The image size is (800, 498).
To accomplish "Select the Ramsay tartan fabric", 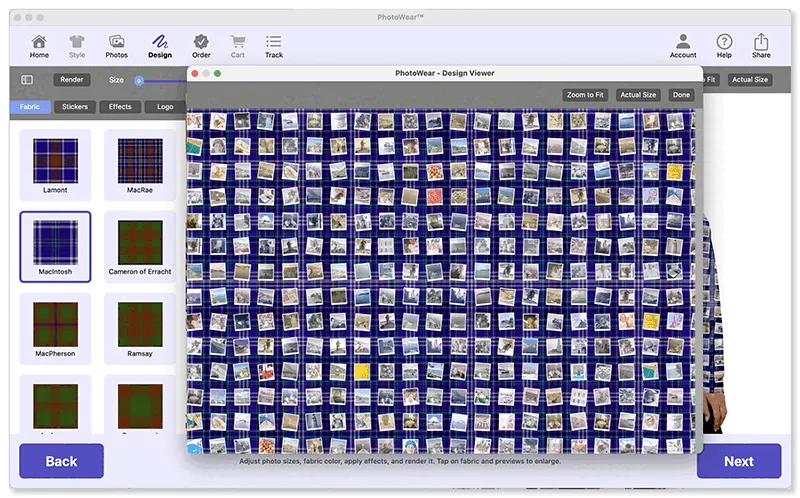I will 140,329.
